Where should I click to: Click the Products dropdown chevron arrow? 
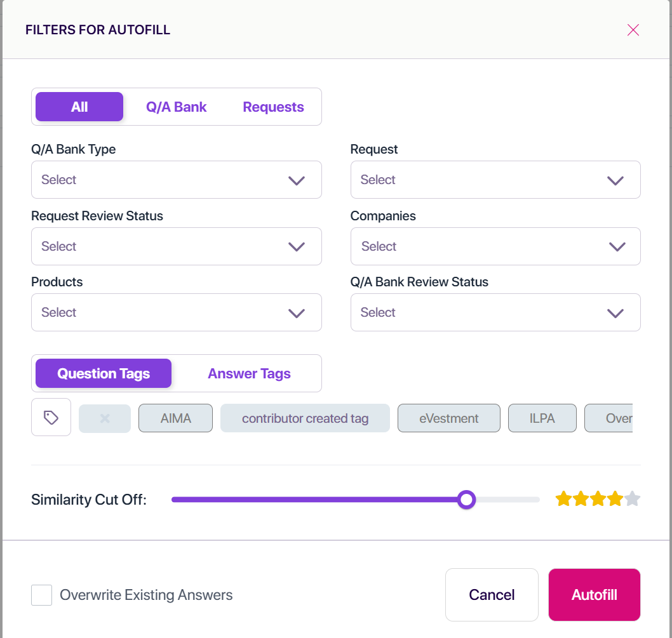296,313
